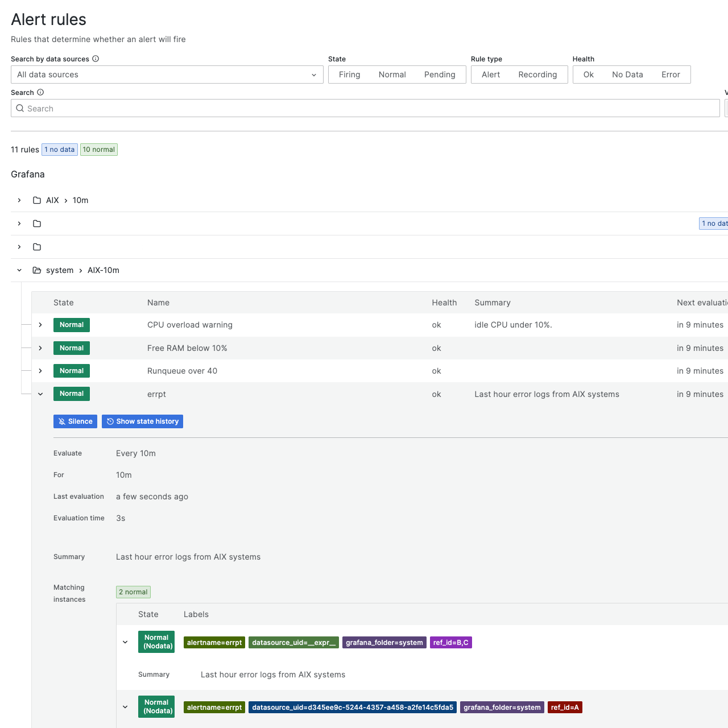The width and height of the screenshot is (728, 728).
Task: Select the Error health filter
Action: (670, 75)
